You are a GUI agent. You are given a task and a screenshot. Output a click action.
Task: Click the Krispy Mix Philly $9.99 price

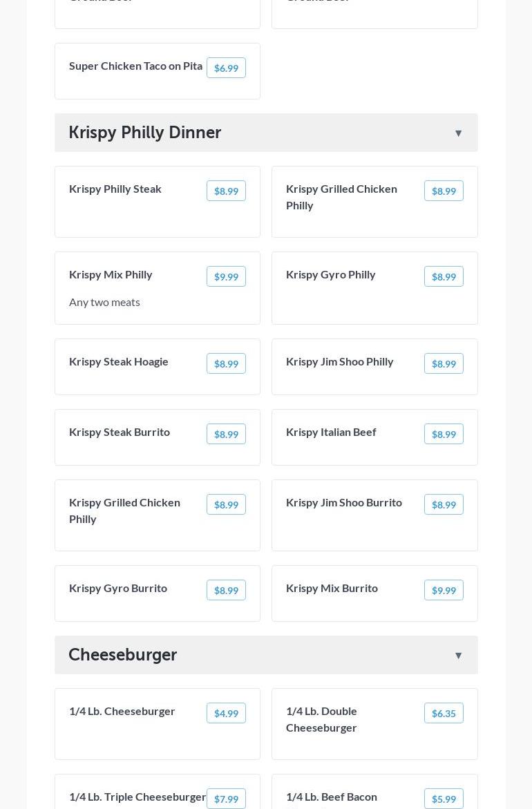pos(226,277)
